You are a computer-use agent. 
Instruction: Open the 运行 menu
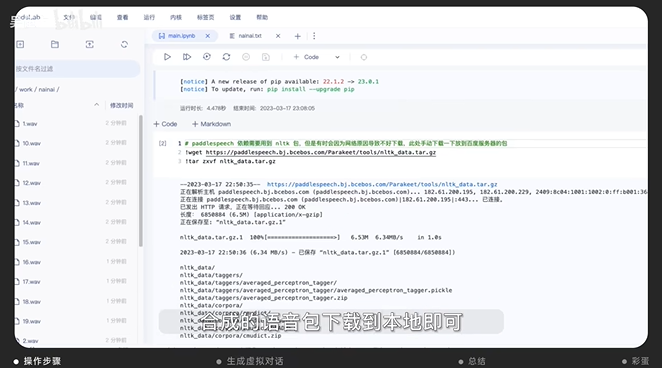click(149, 17)
